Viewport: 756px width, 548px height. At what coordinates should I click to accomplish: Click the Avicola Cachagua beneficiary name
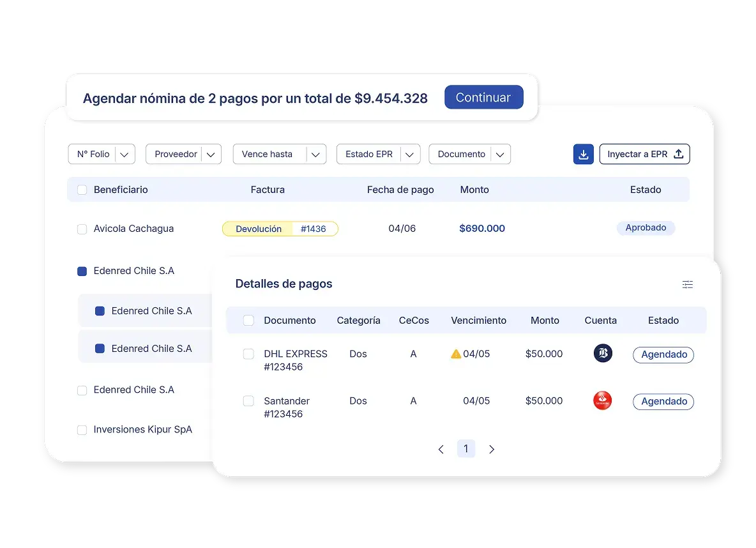(133, 229)
